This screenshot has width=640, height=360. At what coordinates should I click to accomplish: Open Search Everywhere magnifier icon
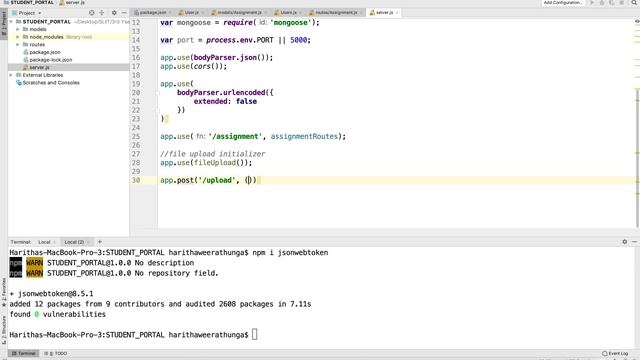click(x=634, y=2)
